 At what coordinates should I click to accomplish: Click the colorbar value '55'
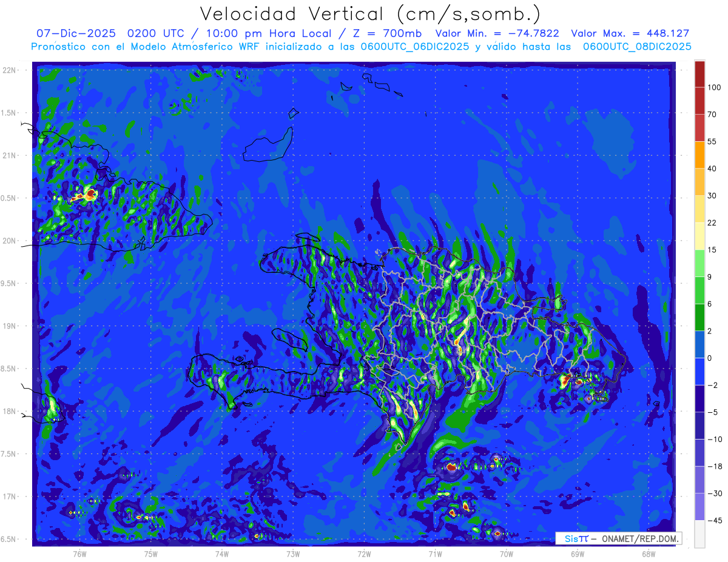[x=713, y=141]
